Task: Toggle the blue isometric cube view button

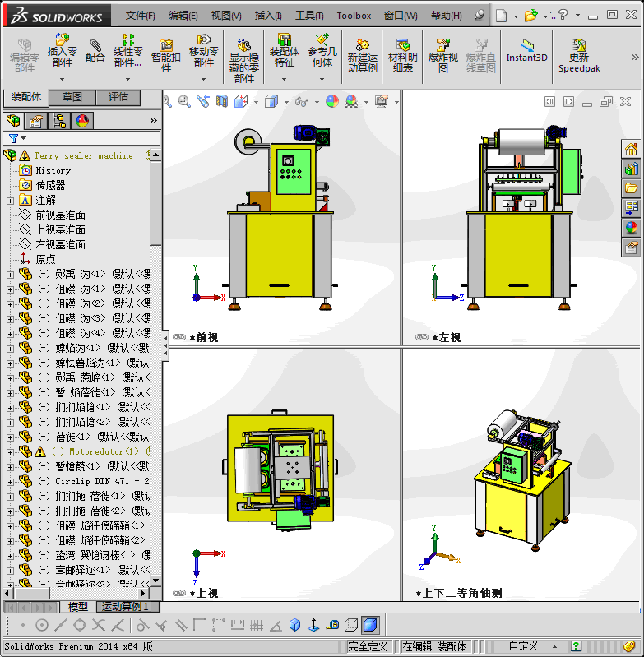Action: pyautogui.click(x=295, y=625)
